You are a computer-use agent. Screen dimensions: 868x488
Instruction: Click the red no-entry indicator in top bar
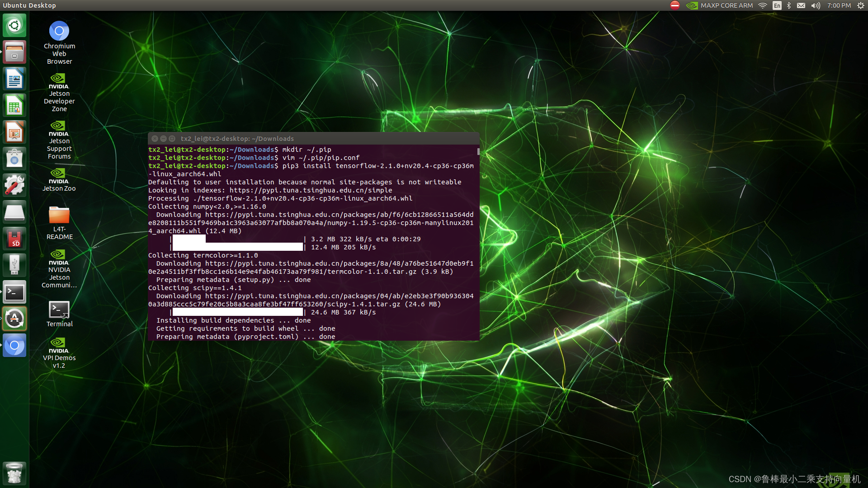[675, 5]
